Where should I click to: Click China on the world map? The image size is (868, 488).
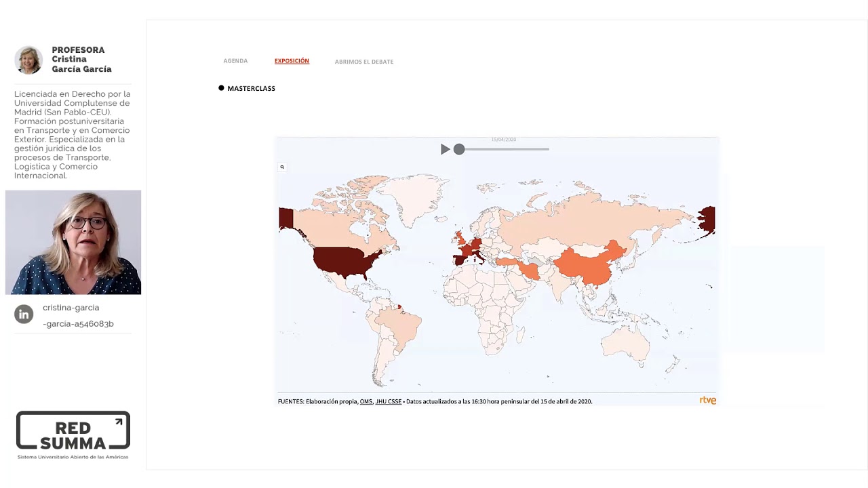(590, 263)
